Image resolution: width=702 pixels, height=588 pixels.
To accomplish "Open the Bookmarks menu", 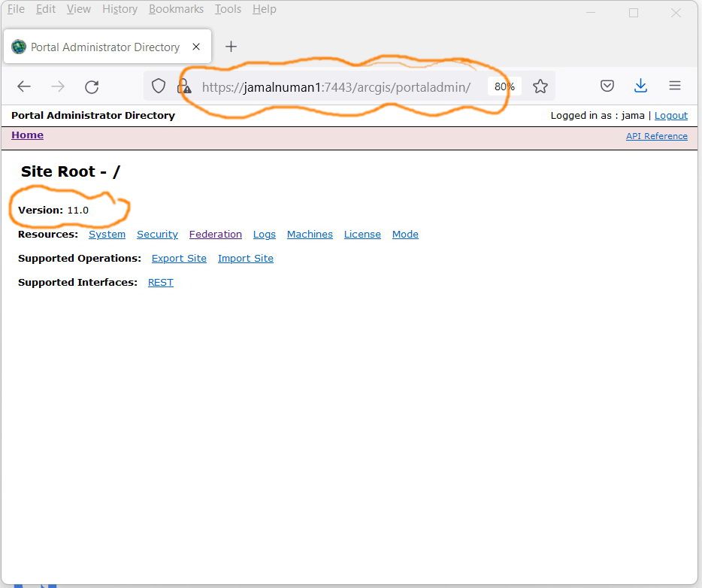I will pyautogui.click(x=176, y=9).
